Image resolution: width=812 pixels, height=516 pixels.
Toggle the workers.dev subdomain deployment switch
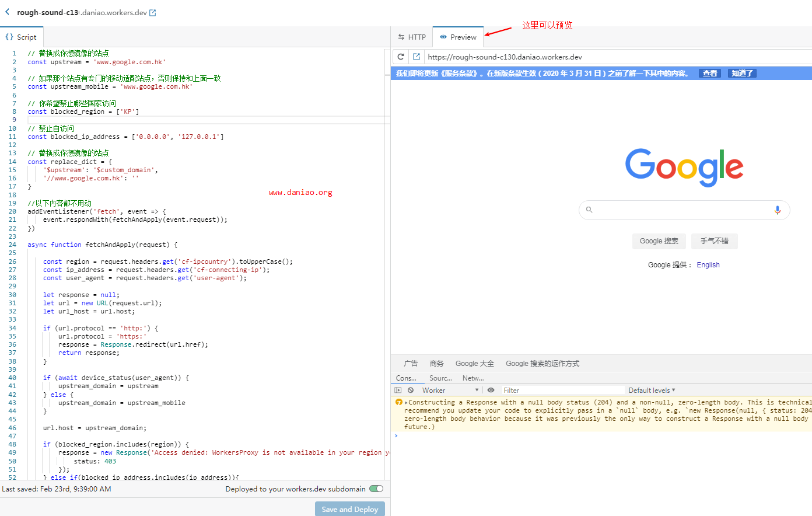pyautogui.click(x=376, y=489)
